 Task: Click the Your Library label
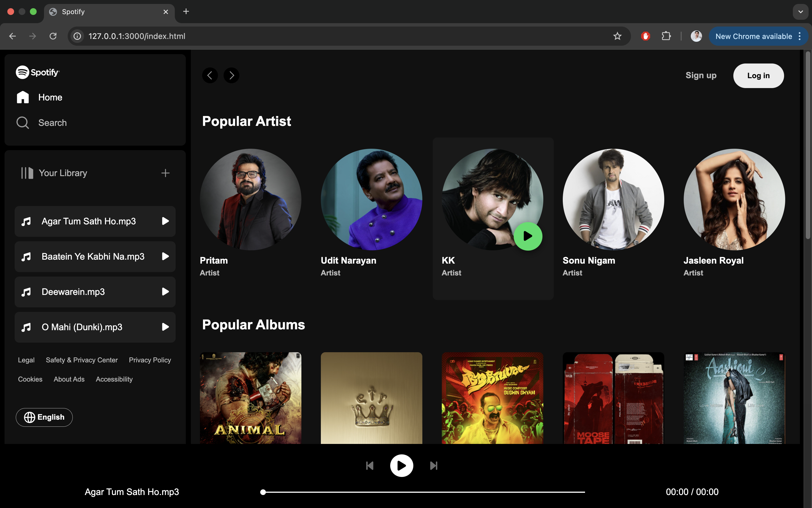tap(63, 173)
